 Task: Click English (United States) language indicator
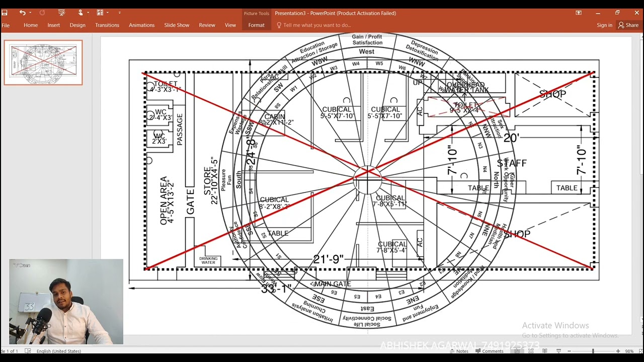coord(59,351)
